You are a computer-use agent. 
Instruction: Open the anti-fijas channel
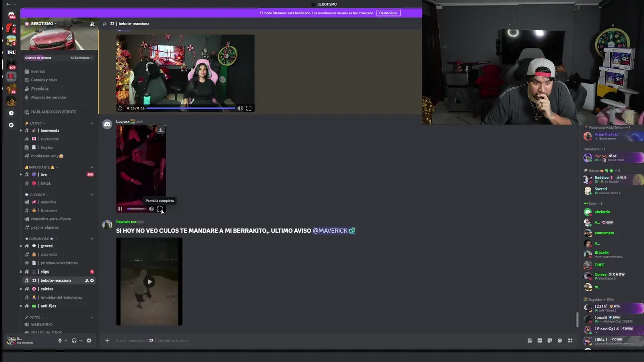[x=59, y=306]
